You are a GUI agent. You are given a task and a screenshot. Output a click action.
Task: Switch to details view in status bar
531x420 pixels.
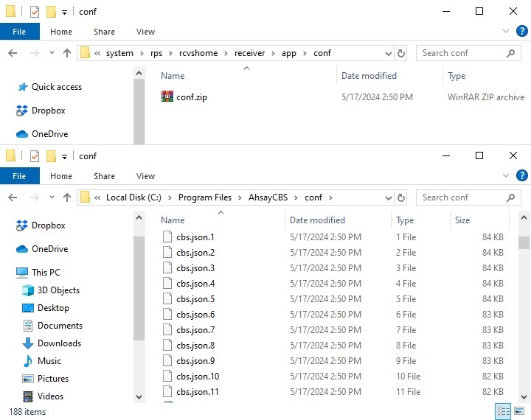(503, 411)
